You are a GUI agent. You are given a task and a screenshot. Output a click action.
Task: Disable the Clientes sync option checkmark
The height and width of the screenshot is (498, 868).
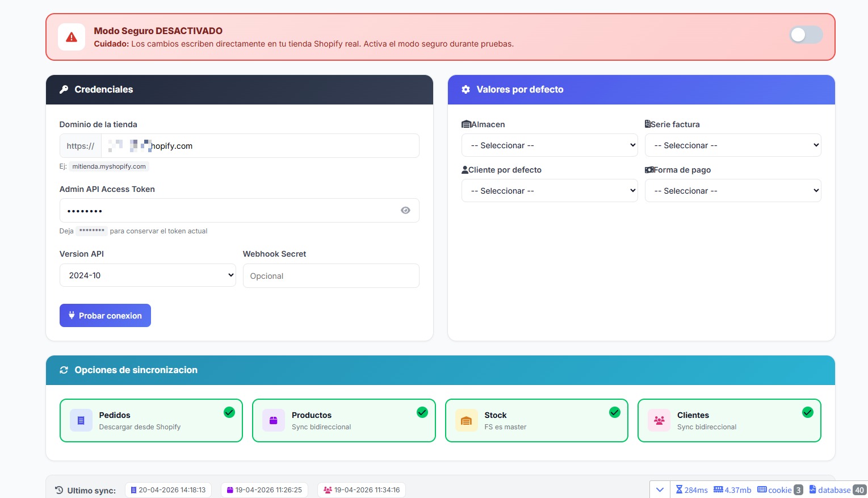tap(807, 412)
